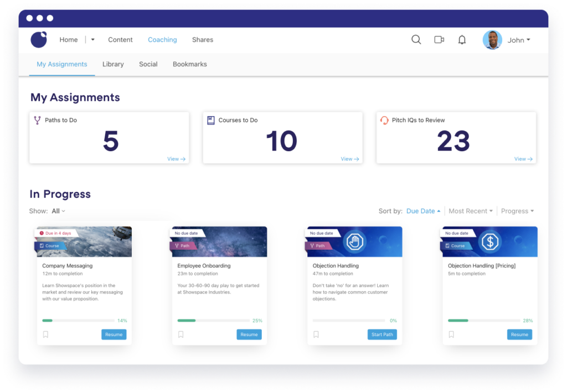The image size is (567, 392).
Task: Click the Courses to Do calendar icon
Action: coord(212,120)
